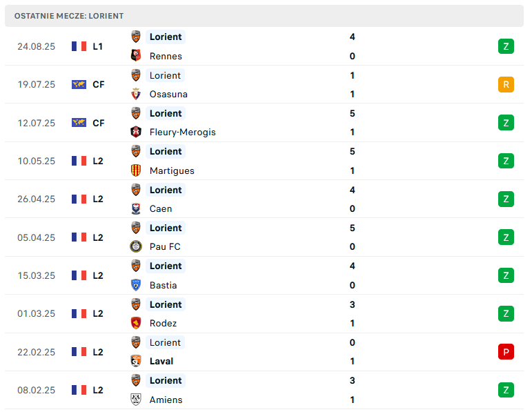Open the Lorient vs Amiens match row
The image size is (532, 412).
[264, 390]
